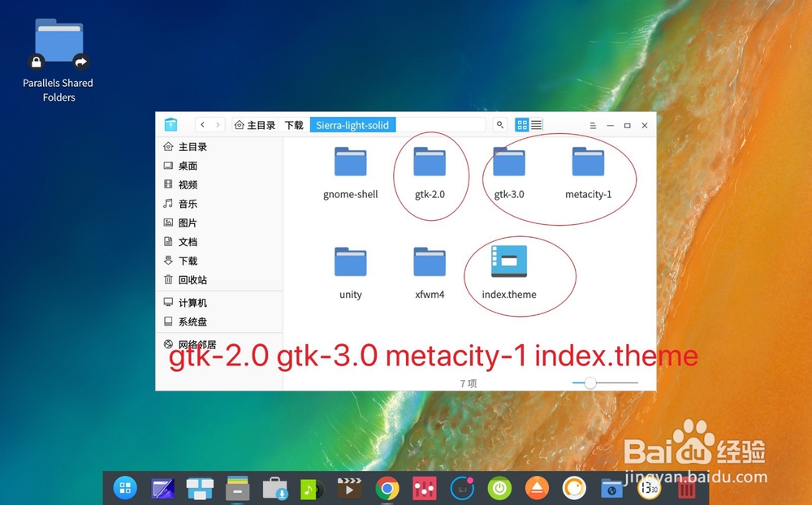Go to 桌面 in the sidebar
Viewport: 812px width, 505px height.
(x=186, y=166)
